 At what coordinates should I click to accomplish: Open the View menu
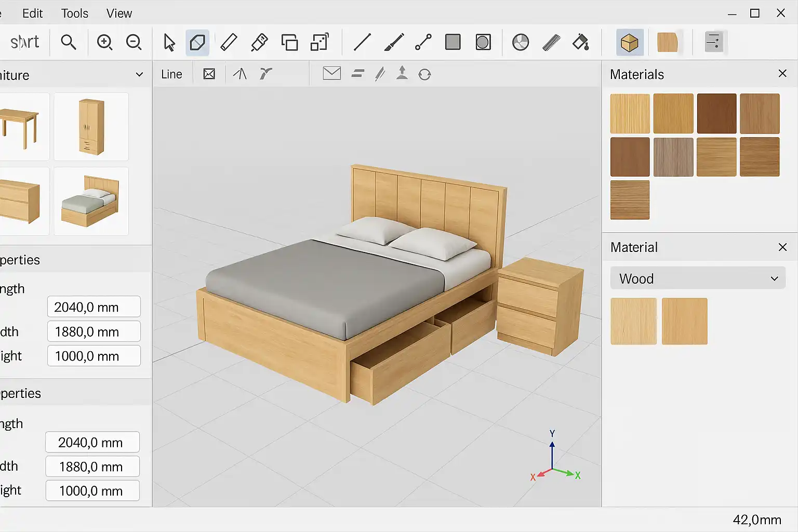tap(119, 14)
